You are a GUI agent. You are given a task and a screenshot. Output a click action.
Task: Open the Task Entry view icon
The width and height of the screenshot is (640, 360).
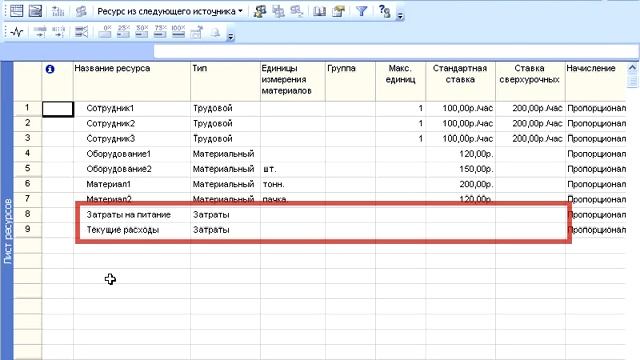tap(36, 11)
